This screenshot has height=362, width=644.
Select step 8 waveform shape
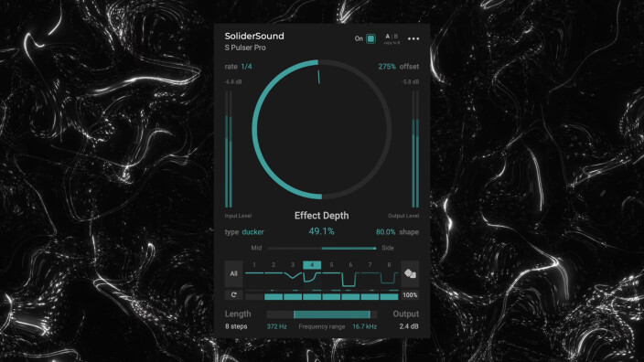point(389,278)
